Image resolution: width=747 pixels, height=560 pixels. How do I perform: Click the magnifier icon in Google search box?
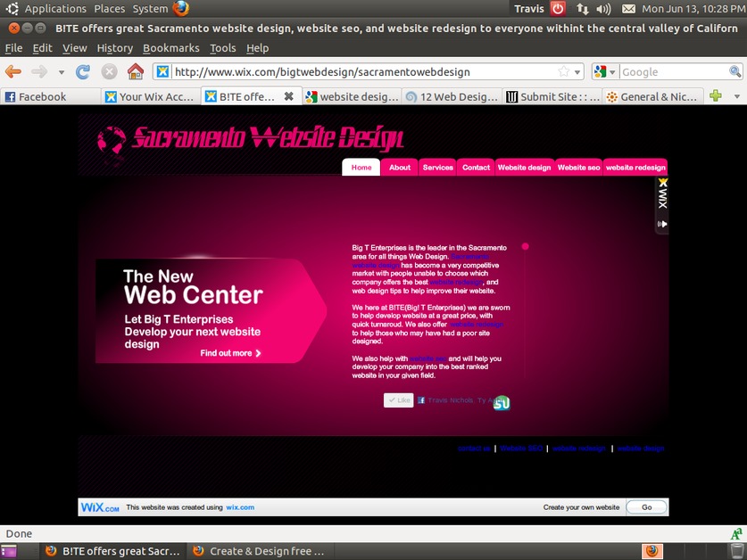734,71
